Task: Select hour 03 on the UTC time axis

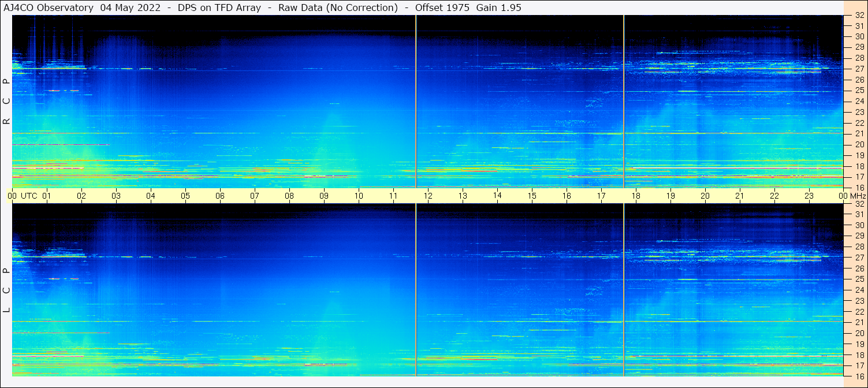Action: [116, 196]
